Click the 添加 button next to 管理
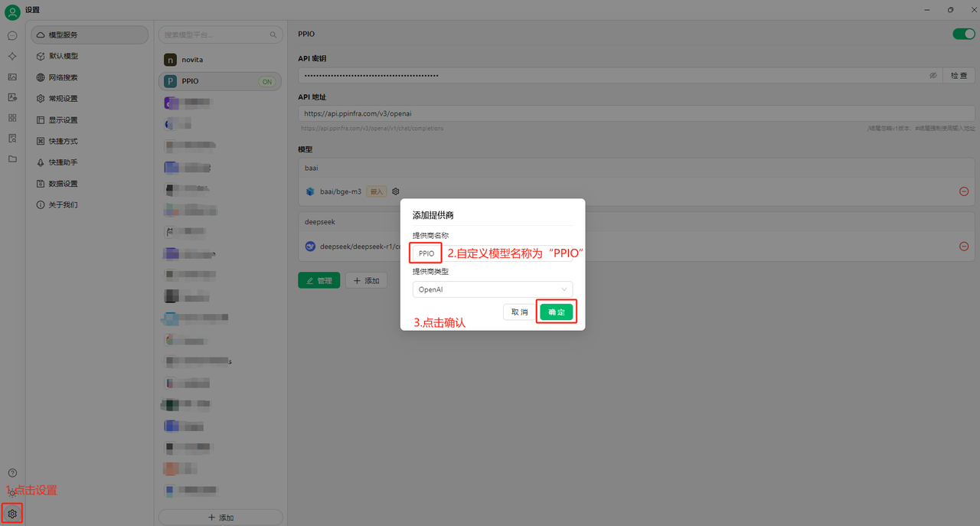 [x=366, y=281]
